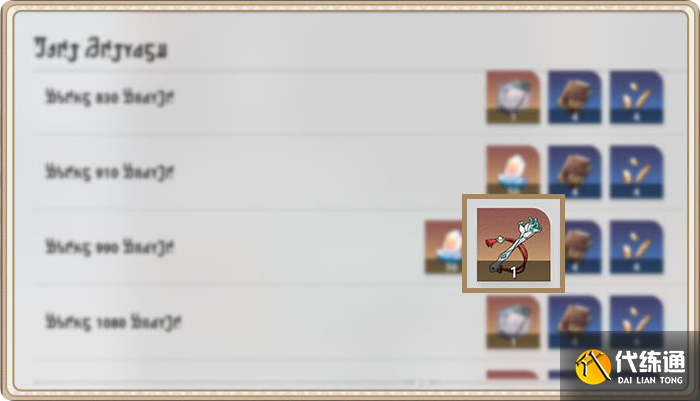Click the highlighted bow weapon reward icon
The width and height of the screenshot is (700, 401).
(513, 244)
